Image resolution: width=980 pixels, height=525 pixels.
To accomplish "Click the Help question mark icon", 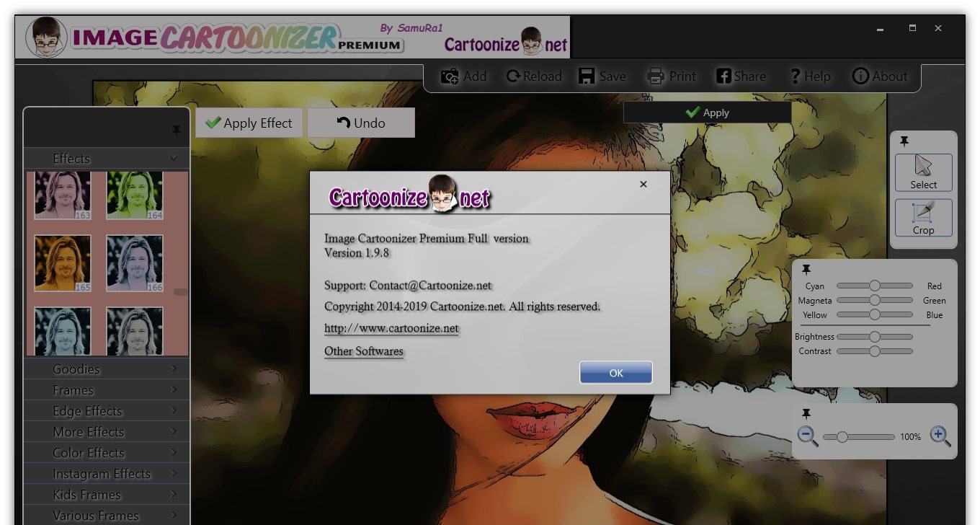I will click(x=795, y=76).
